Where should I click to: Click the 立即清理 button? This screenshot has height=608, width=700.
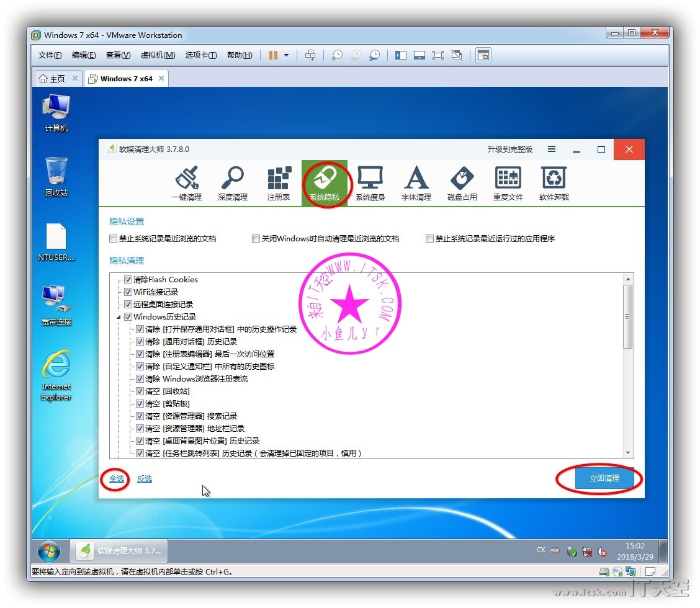click(x=604, y=478)
